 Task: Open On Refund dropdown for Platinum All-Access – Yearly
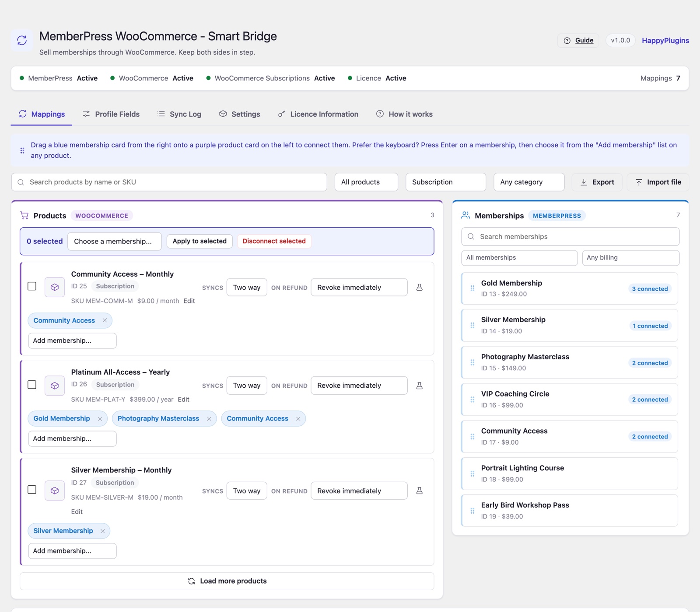click(359, 386)
